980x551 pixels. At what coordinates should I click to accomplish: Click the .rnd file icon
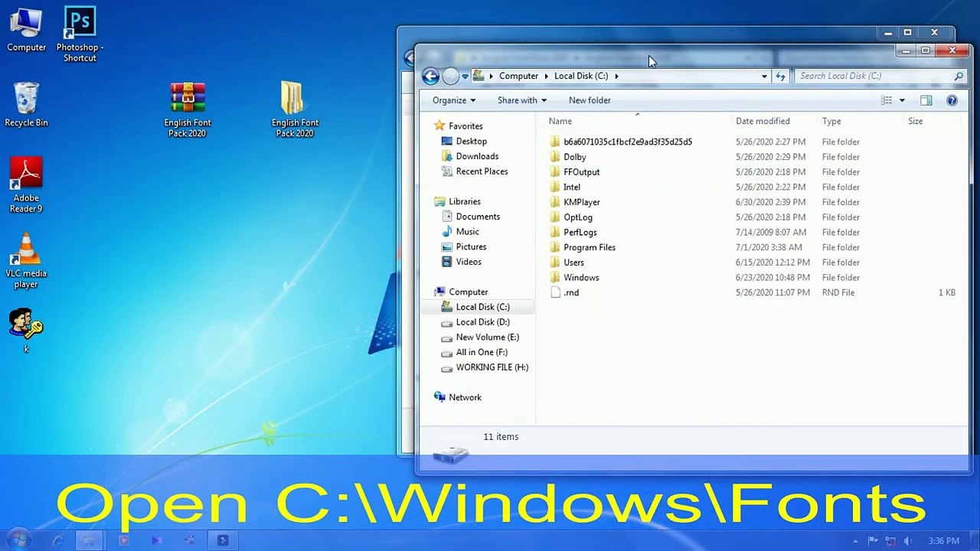pyautogui.click(x=555, y=292)
